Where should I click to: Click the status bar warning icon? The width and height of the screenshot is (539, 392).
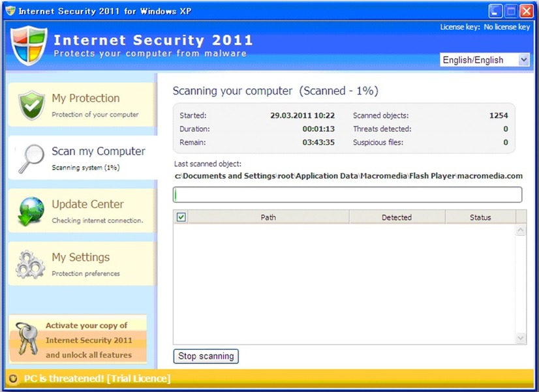13,378
